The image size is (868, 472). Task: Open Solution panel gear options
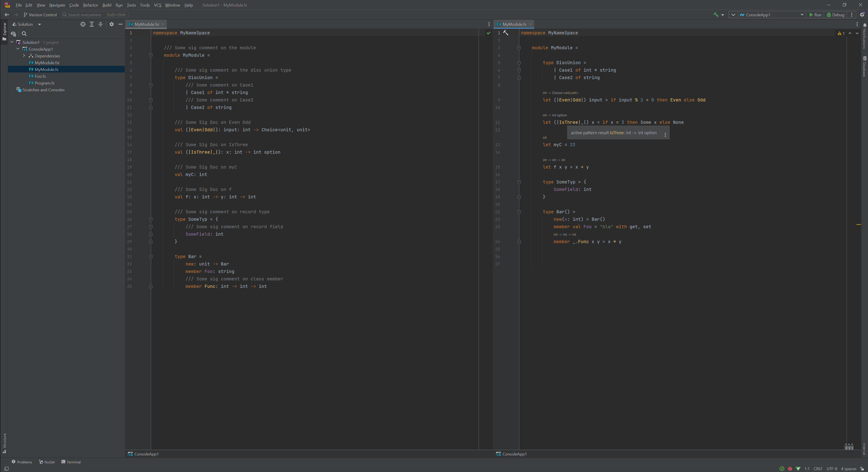pos(112,24)
